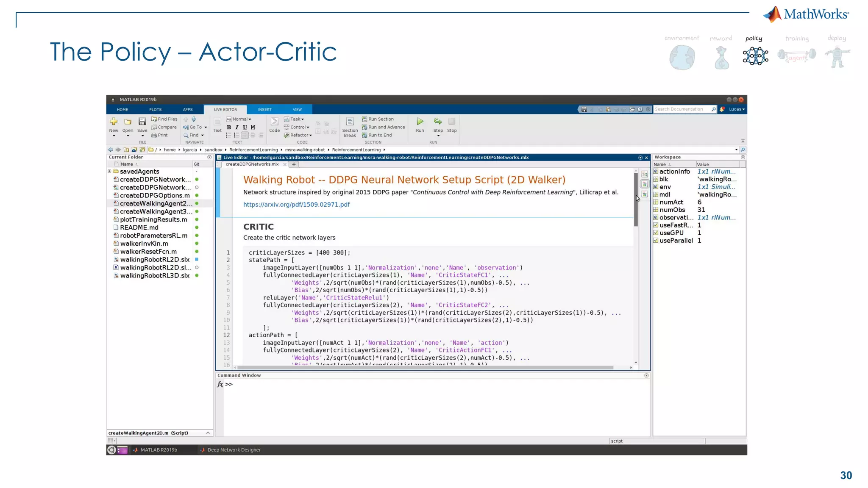Toggle useGPU checkbox in Workspace
The width and height of the screenshot is (868, 488).
[656, 233]
